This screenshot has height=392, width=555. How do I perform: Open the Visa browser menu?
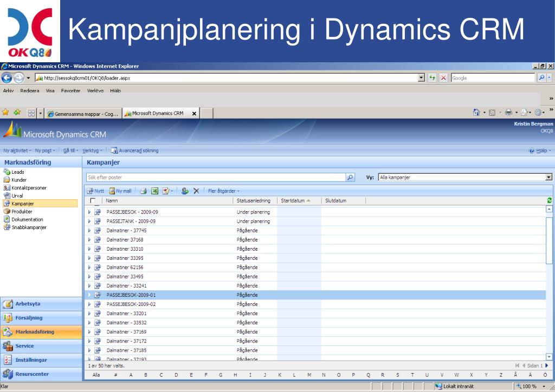coord(50,91)
